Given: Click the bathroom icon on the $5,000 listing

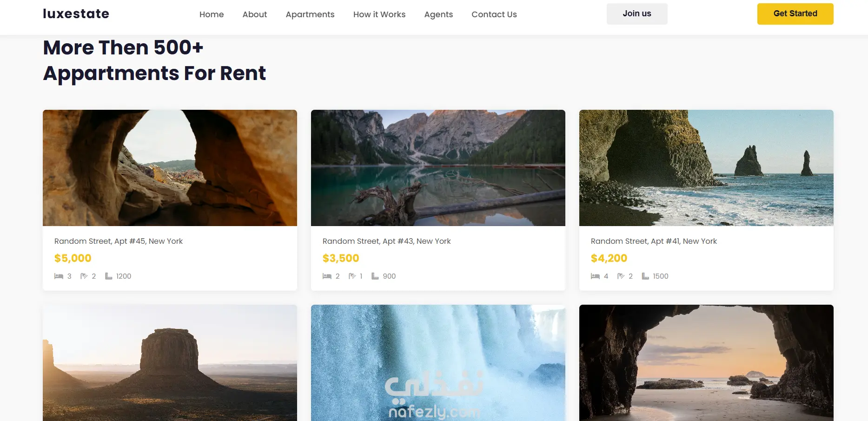Looking at the screenshot, I should pos(84,276).
